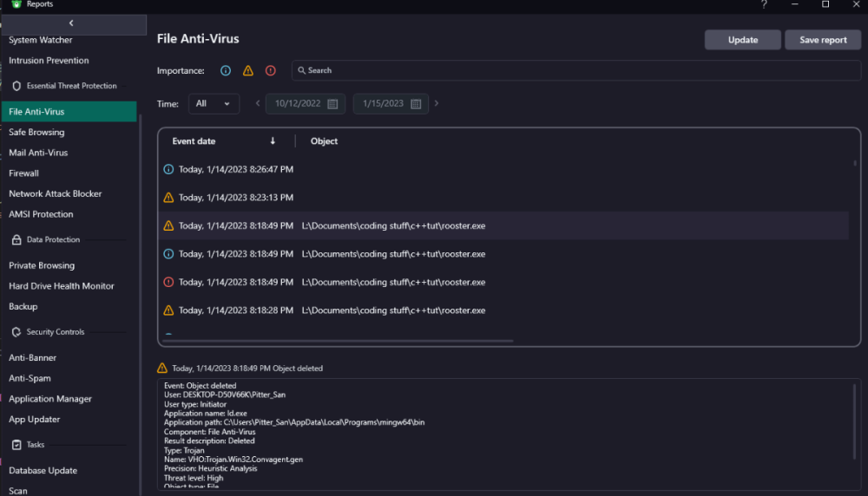Open the Mail Anti-Virus report
Image resolution: width=868 pixels, height=496 pixels.
point(38,153)
